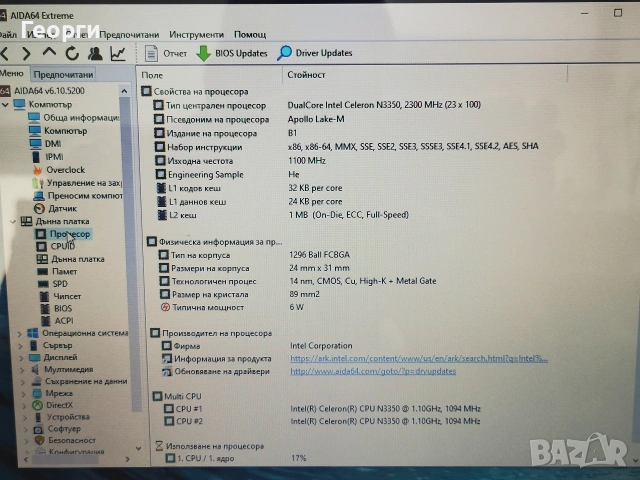Open the CPUID tree item

tap(62, 247)
